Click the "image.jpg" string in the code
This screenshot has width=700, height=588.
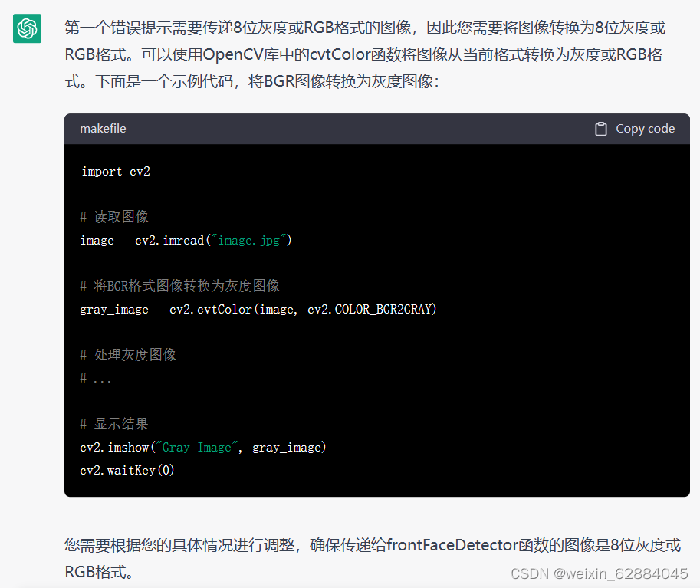point(248,241)
